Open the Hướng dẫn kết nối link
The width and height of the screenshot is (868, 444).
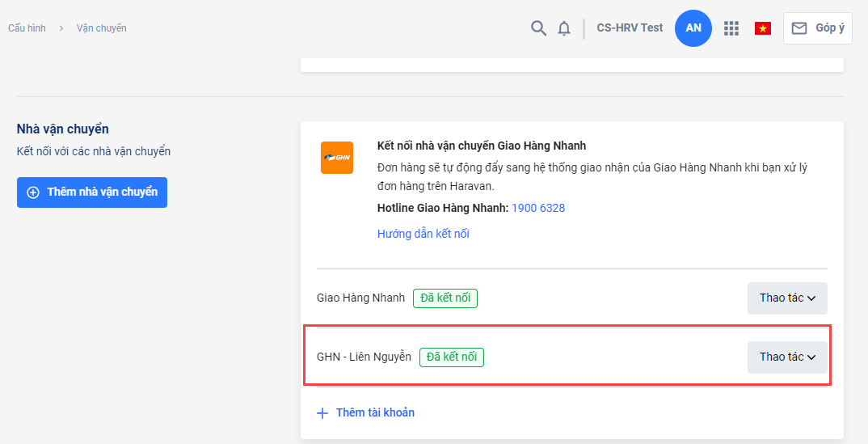(423, 234)
